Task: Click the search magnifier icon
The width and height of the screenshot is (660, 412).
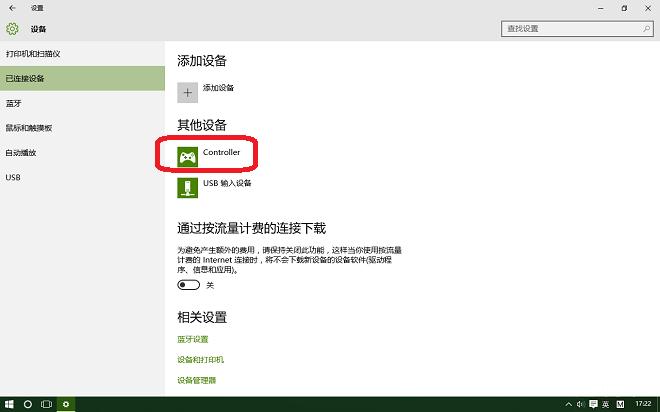Action: [647, 29]
